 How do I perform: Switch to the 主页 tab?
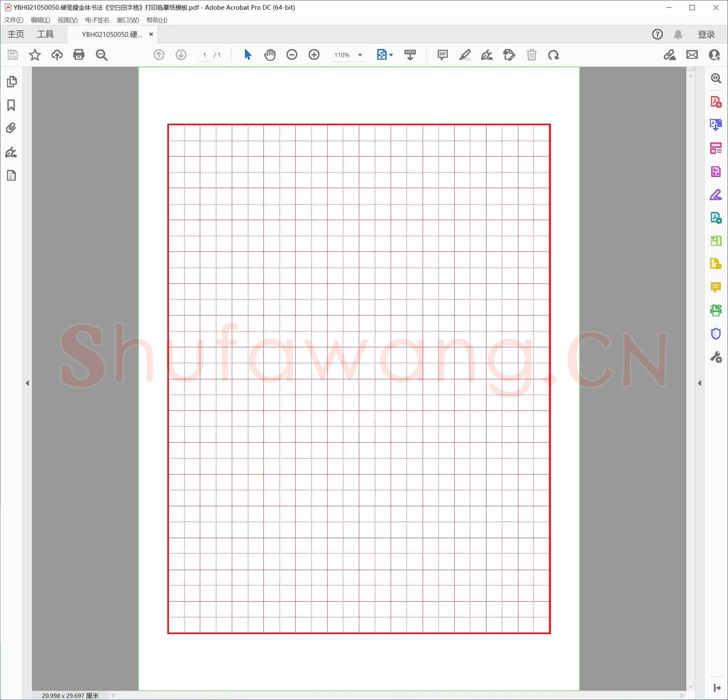point(16,34)
